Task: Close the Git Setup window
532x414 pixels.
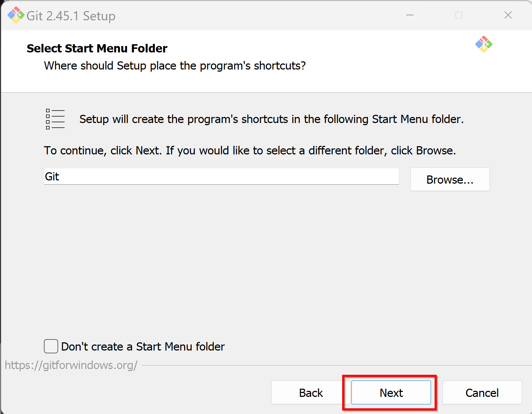Action: pyautogui.click(x=508, y=15)
